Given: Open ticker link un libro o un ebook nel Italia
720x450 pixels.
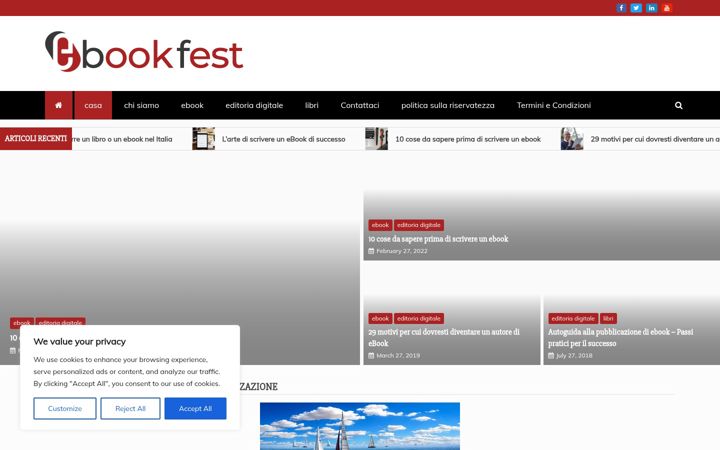Looking at the screenshot, I should tap(122, 139).
